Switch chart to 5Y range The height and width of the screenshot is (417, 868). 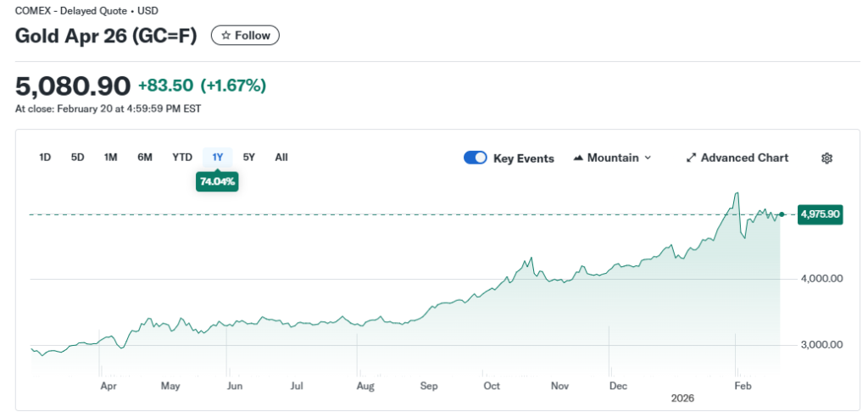click(249, 157)
